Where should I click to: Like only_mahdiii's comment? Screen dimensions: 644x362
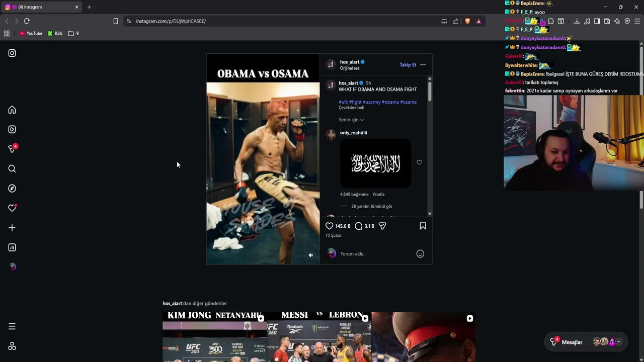point(419,162)
